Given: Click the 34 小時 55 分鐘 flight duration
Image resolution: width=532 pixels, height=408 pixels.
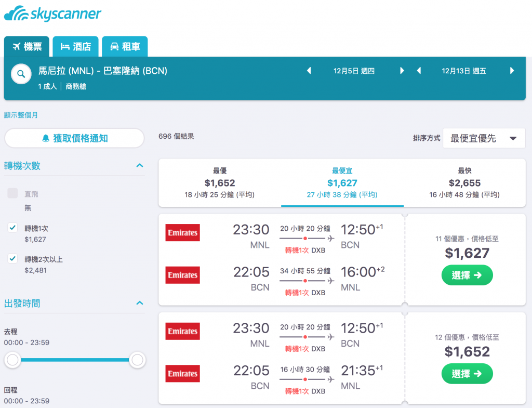Looking at the screenshot, I should 305,271.
